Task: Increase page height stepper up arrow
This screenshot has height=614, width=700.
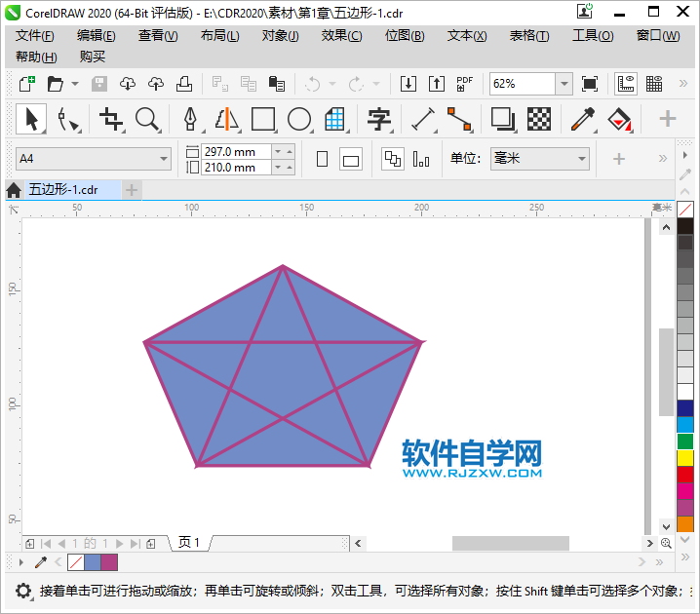Action: (x=290, y=168)
